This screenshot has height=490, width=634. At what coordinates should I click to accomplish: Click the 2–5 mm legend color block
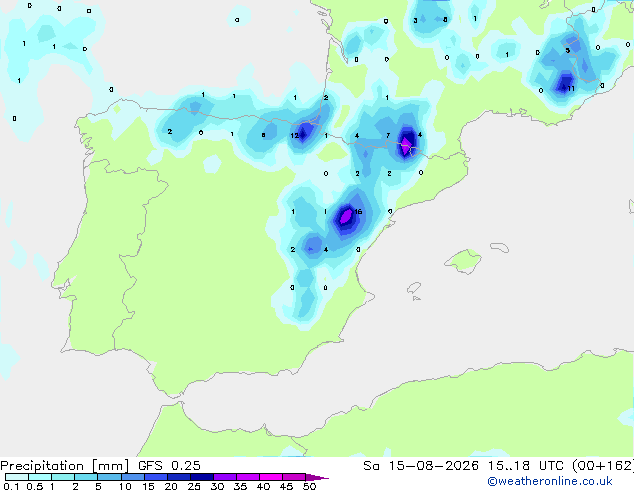point(86,477)
